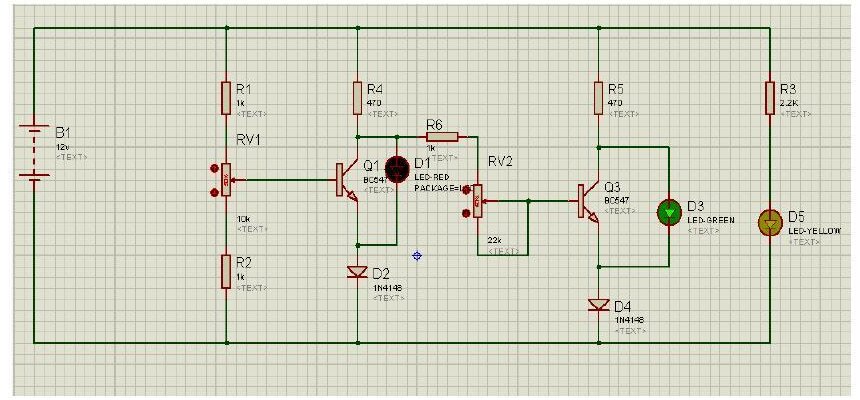Screen dimensions: 860x400
Task: Select the dark red D1 LED
Action: tap(397, 168)
